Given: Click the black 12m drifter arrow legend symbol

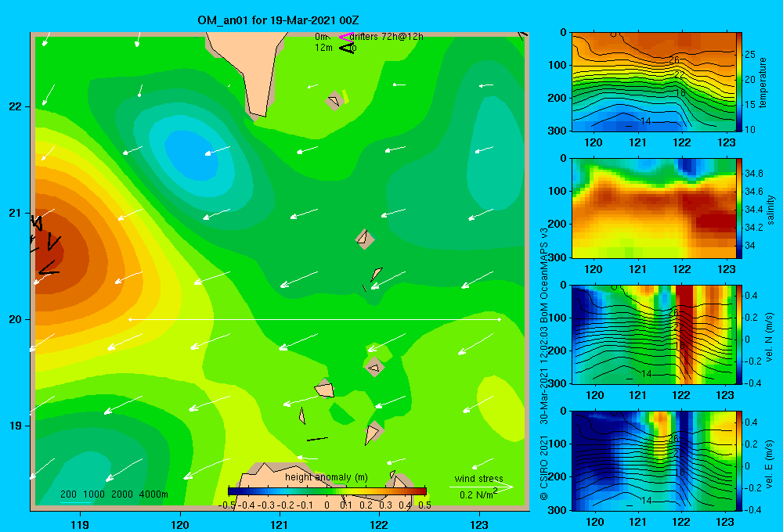Looking at the screenshot, I should (347, 48).
